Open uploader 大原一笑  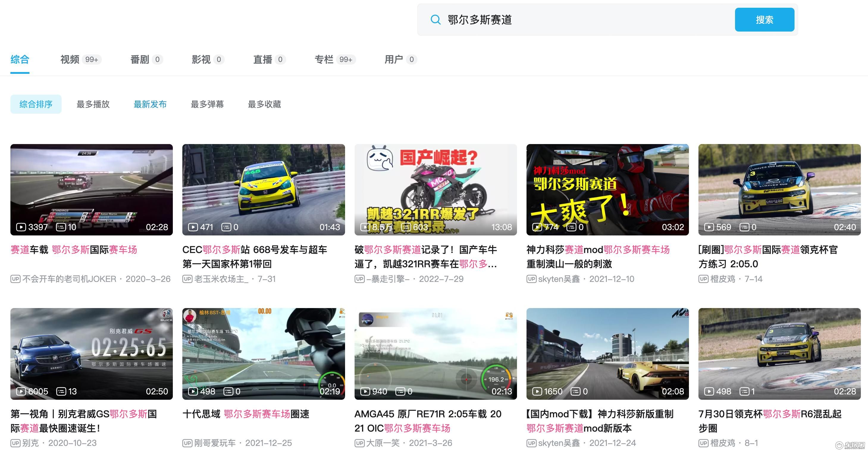coord(383,443)
